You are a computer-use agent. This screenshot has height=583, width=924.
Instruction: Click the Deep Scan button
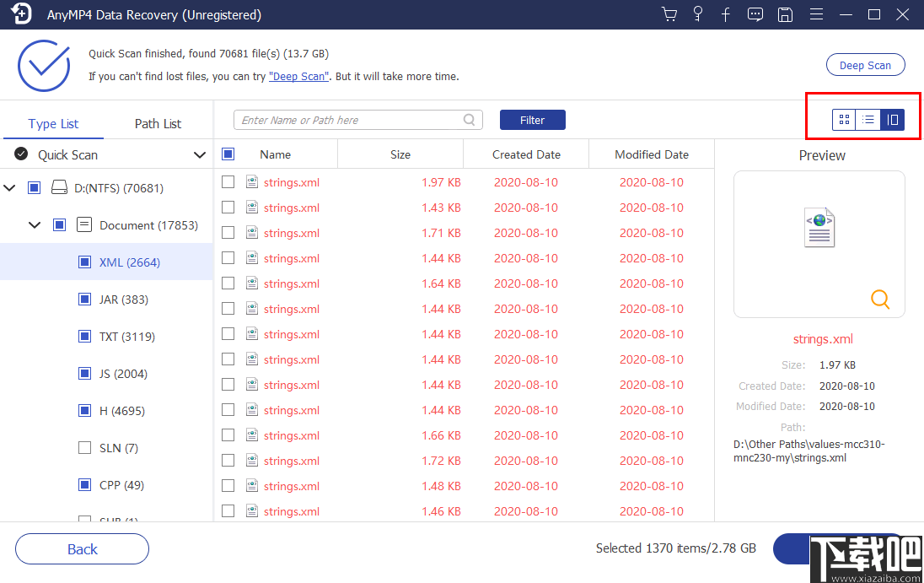(x=865, y=65)
